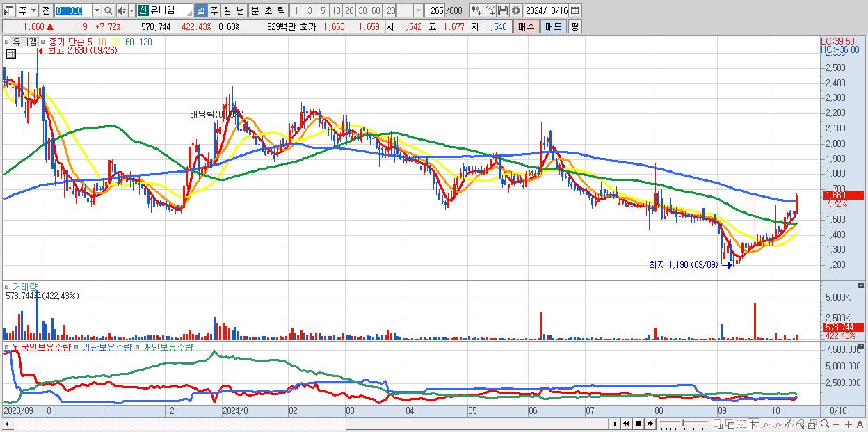Select the tick 틱 period button

click(281, 10)
